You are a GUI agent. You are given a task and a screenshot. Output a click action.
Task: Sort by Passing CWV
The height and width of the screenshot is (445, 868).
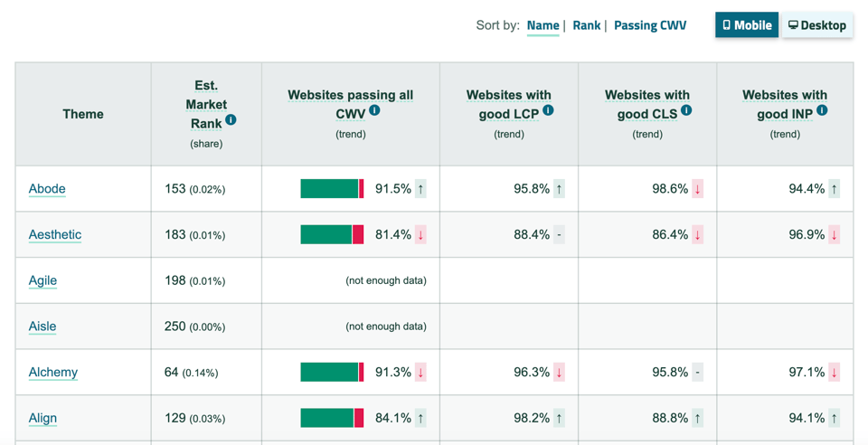point(649,25)
